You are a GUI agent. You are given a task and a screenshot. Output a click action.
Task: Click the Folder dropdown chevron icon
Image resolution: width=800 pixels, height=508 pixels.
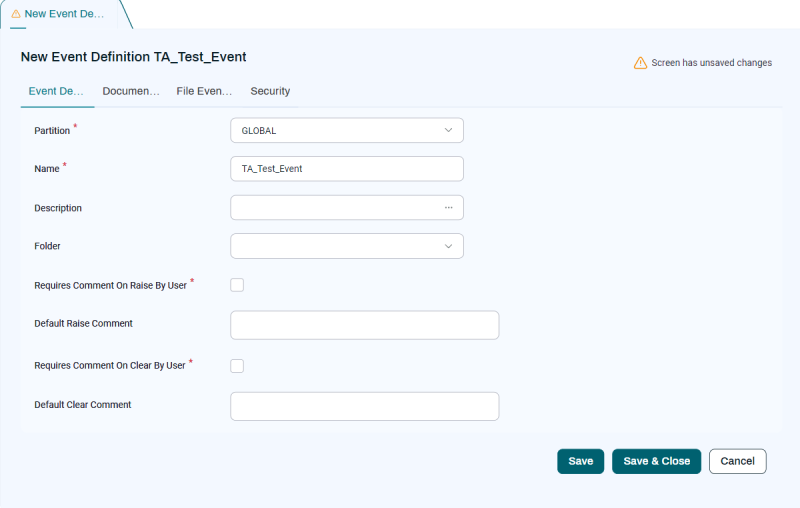(x=448, y=246)
